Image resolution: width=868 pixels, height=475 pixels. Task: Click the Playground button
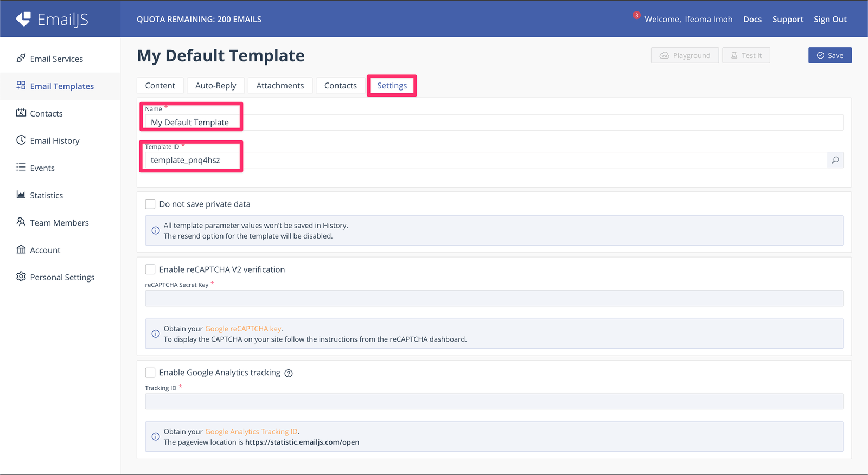tap(685, 55)
